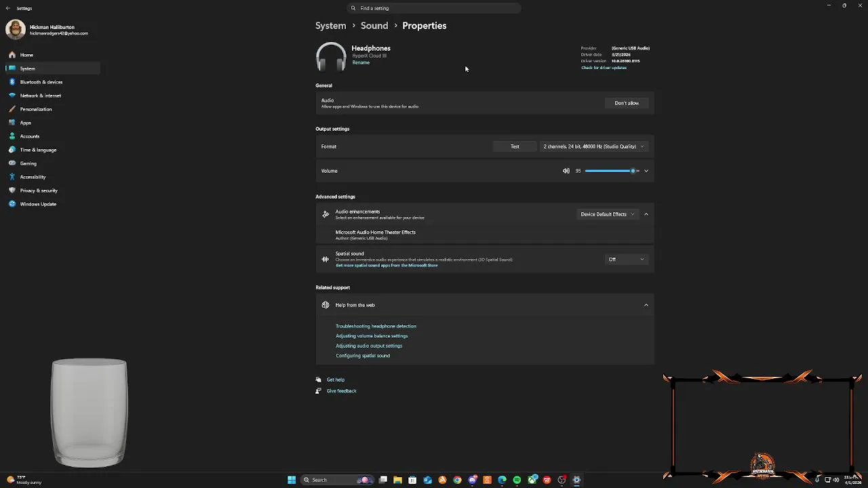The image size is (868, 488).
Task: Open the Spatial sound Off dropdown
Action: click(626, 259)
